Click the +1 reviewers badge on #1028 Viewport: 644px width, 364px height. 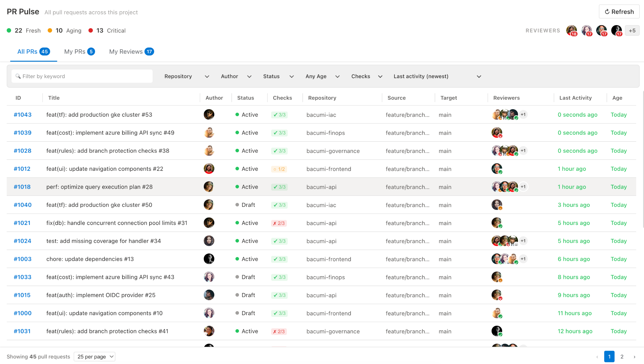click(x=523, y=151)
